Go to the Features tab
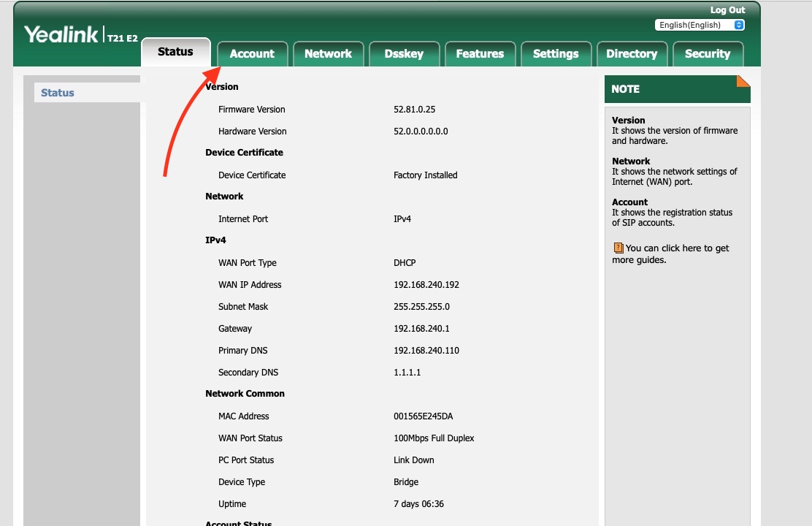The image size is (812, 526). pos(480,54)
